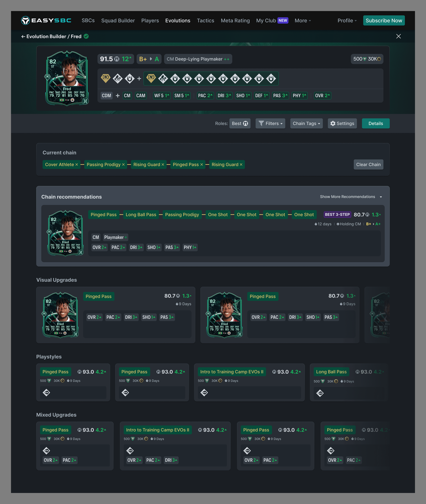The image size is (426, 504).
Task: Open the Chain Tags dropdown
Action: click(306, 124)
